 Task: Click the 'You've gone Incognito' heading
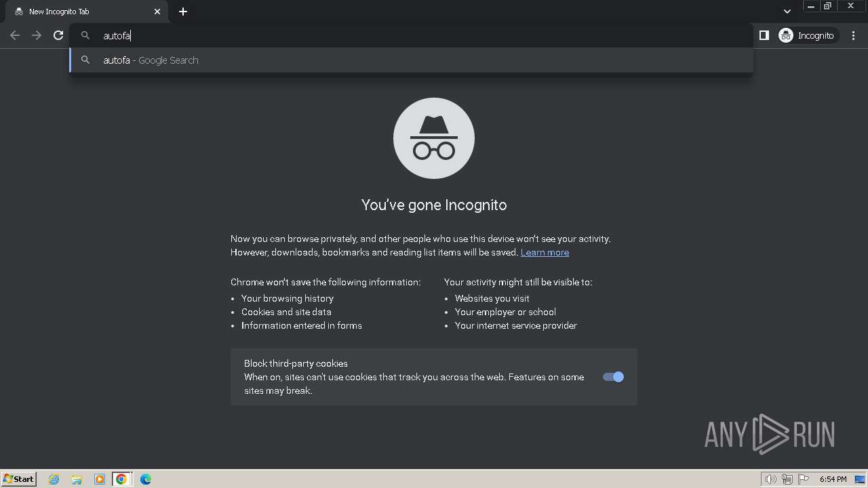[434, 205]
